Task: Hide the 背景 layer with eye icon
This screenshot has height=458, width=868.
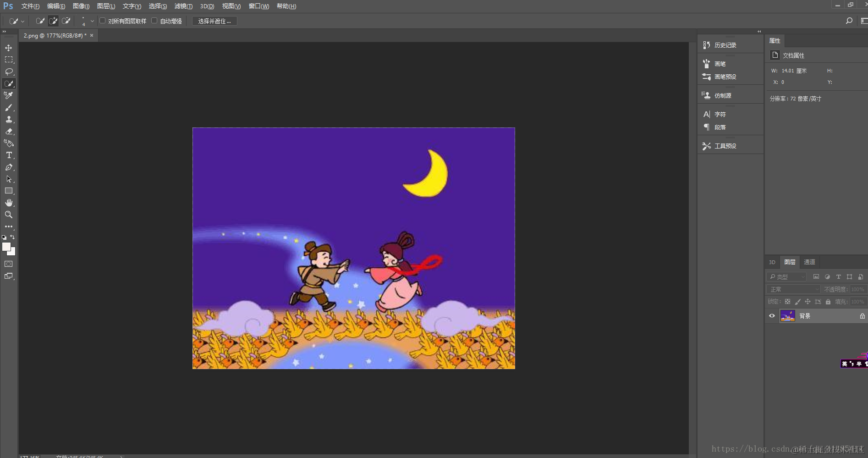Action: tap(772, 316)
